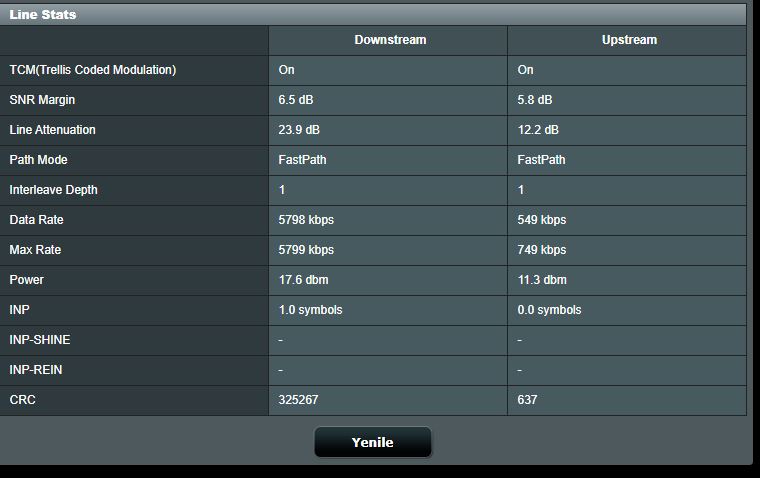Click downstream attenuation 23.9 dB
This screenshot has width=760, height=478.
click(x=299, y=130)
